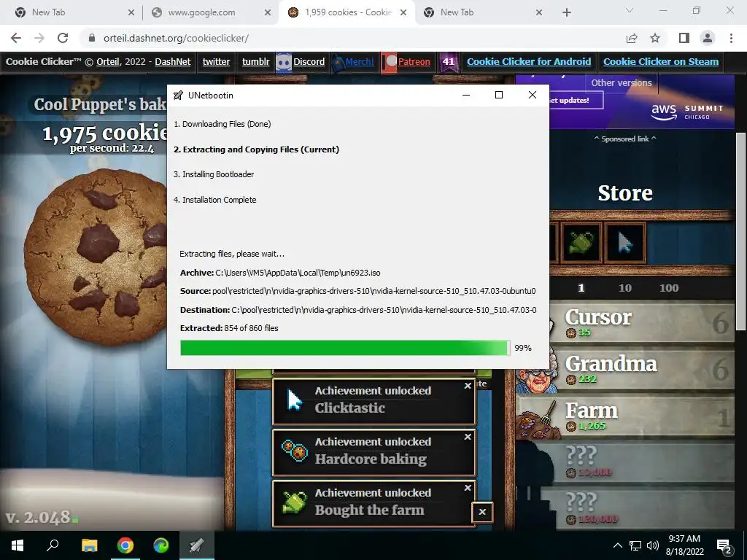
Task: Bookmark this page with star icon
Action: click(655, 38)
